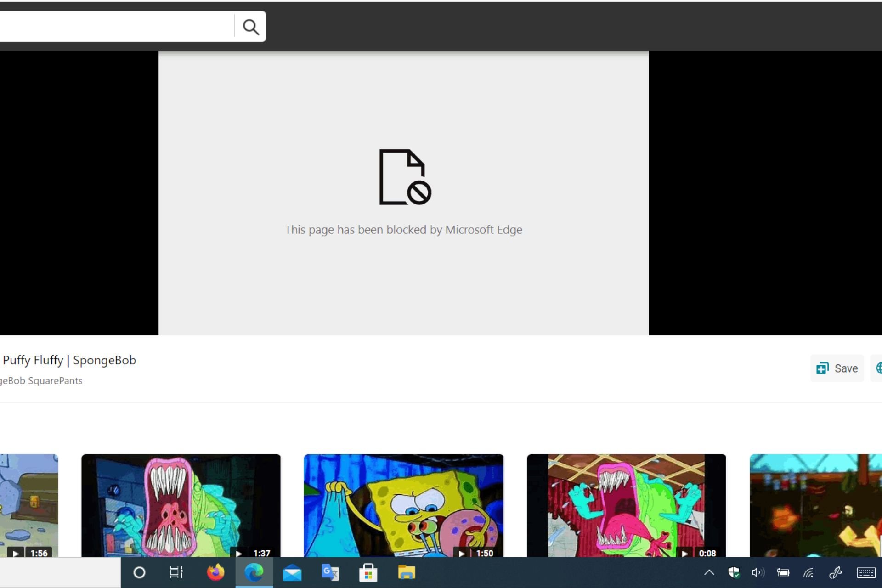Screen dimensions: 882x588
Task: Switch to Microsoft Edge in taskbar
Action: click(x=254, y=572)
